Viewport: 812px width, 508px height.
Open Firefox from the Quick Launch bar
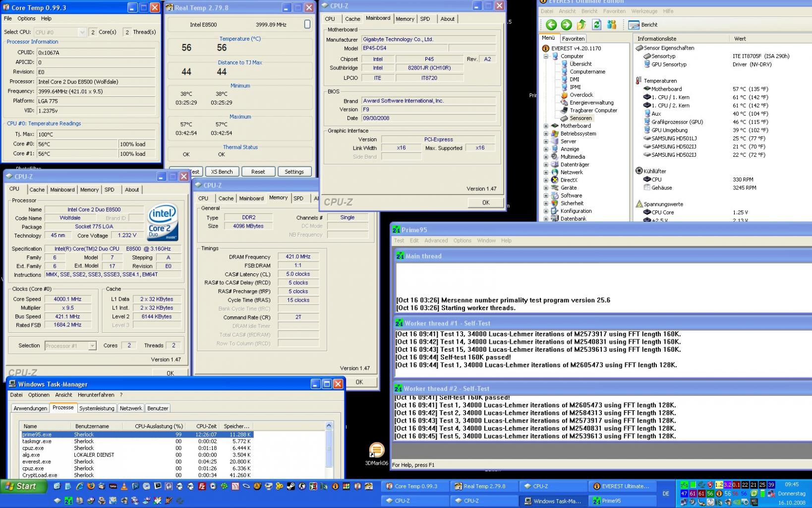pos(91,486)
